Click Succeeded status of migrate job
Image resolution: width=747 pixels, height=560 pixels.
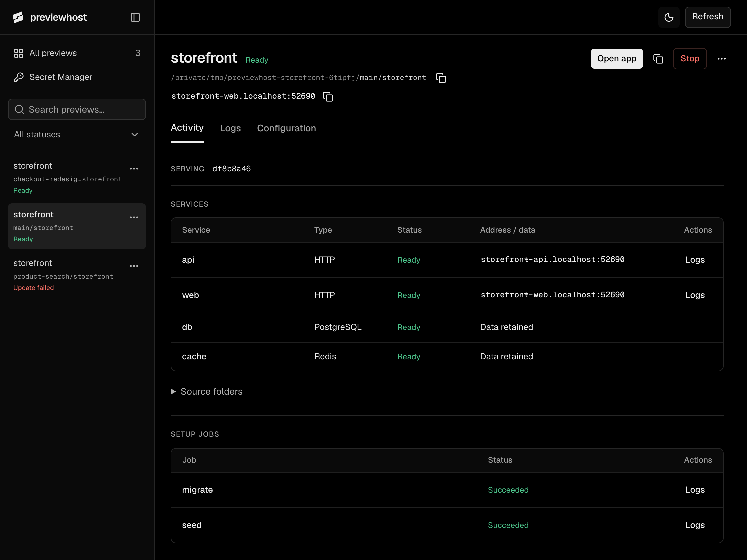pos(508,490)
